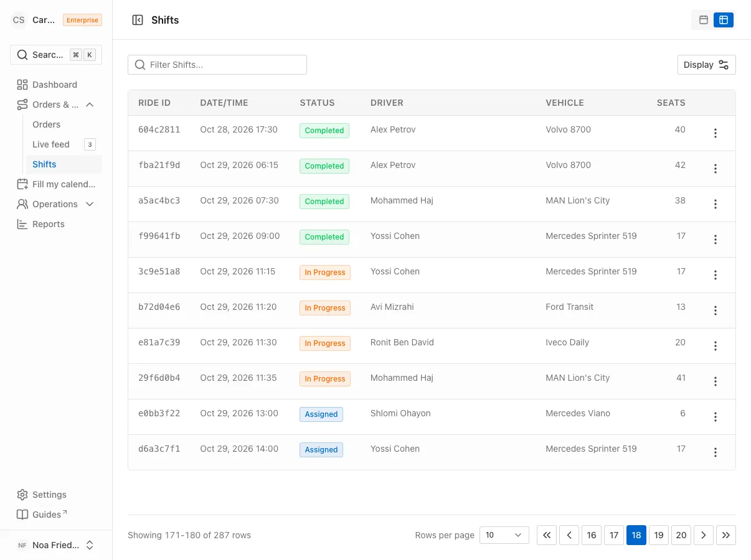The image size is (751, 560).
Task: Go to page 16
Action: 592,535
